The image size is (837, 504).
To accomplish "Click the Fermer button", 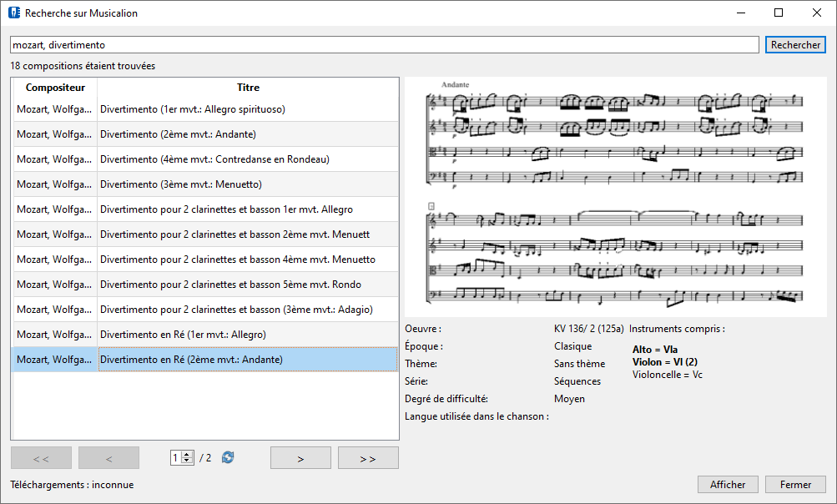I will click(x=795, y=485).
